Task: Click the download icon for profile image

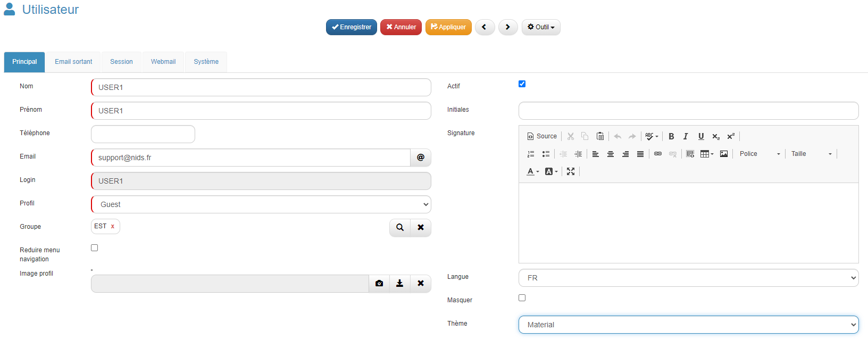Action: [400, 284]
